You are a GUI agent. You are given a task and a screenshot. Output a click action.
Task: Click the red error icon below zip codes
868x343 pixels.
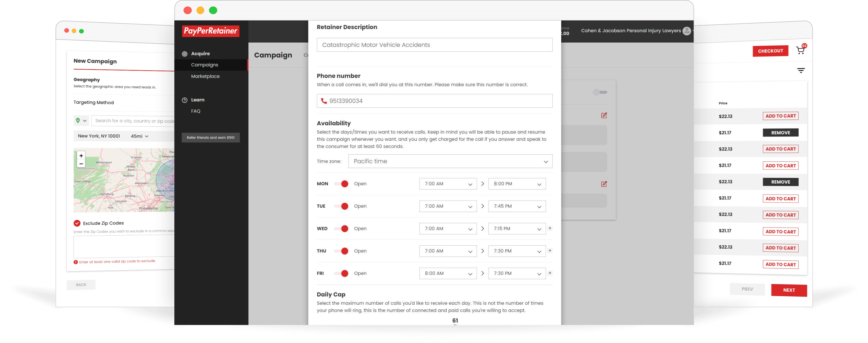(x=76, y=262)
